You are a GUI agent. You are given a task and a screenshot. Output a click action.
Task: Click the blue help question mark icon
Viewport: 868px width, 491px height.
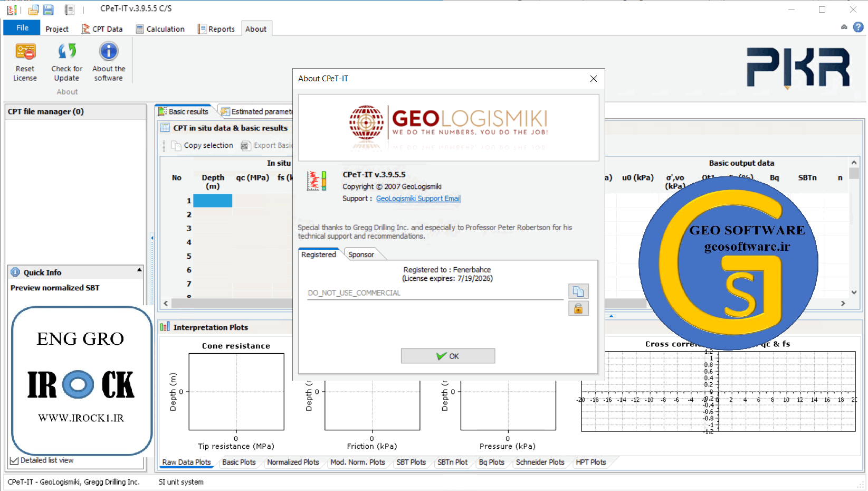point(859,27)
